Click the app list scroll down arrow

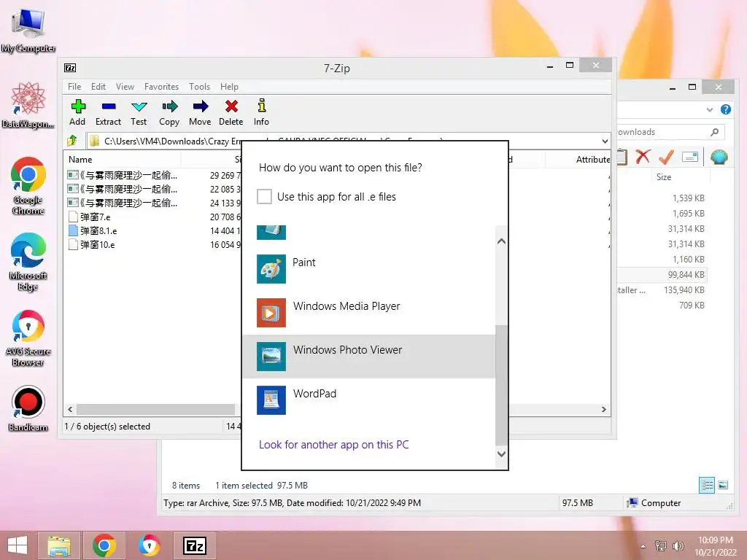[501, 454]
